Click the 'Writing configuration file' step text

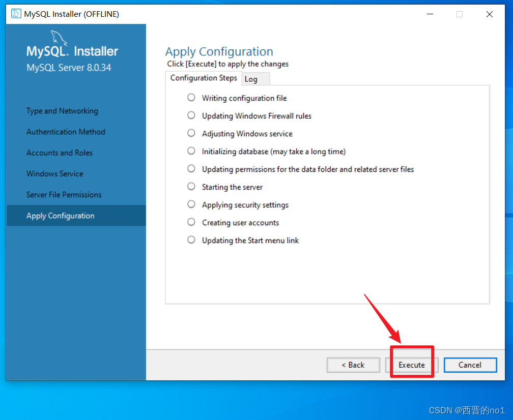[244, 98]
